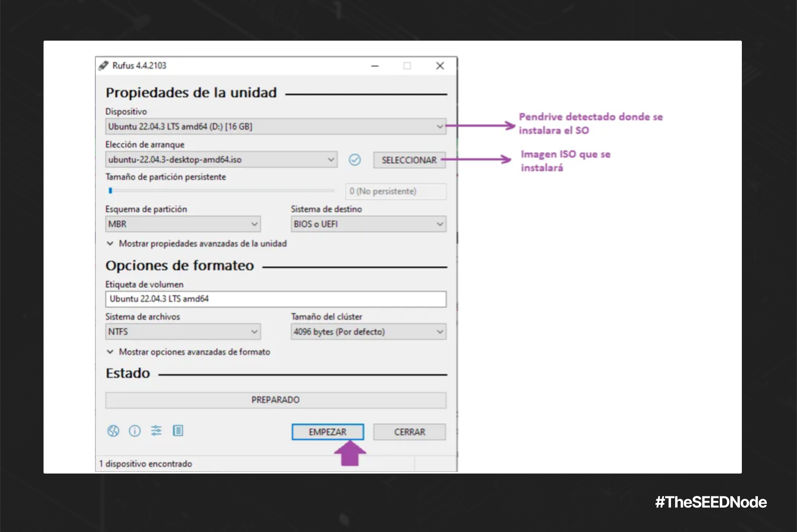The height and width of the screenshot is (532, 797).
Task: Click the '1 dispositivo encontrado' status text
Action: click(146, 464)
